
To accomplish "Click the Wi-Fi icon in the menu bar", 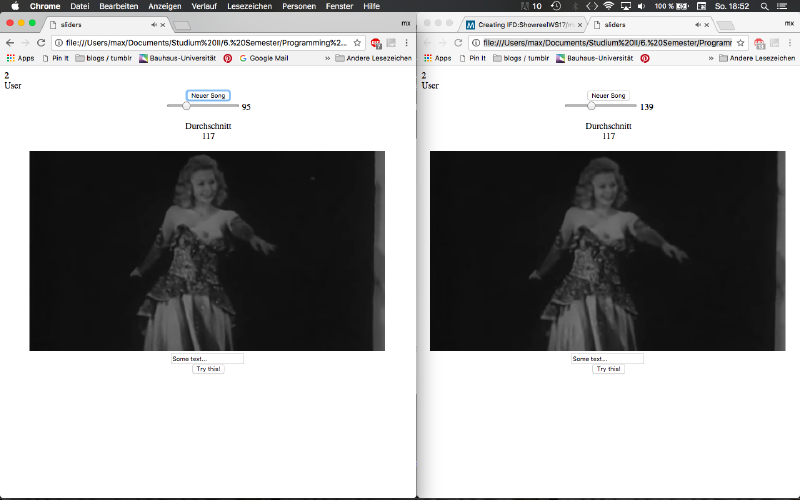I will [608, 6].
